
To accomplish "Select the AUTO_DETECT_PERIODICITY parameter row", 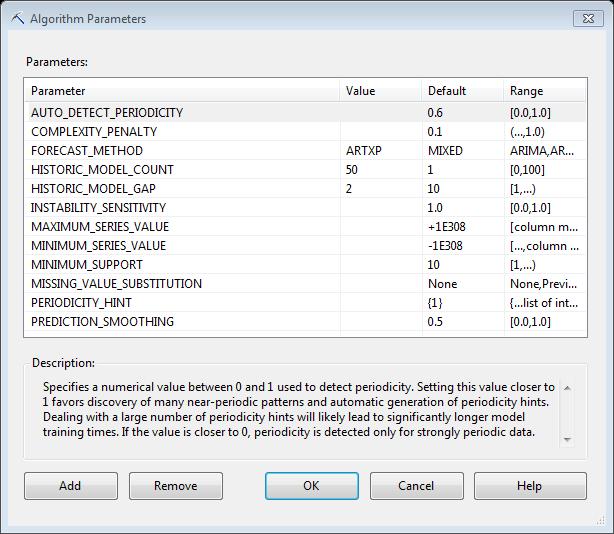I will pyautogui.click(x=305, y=113).
